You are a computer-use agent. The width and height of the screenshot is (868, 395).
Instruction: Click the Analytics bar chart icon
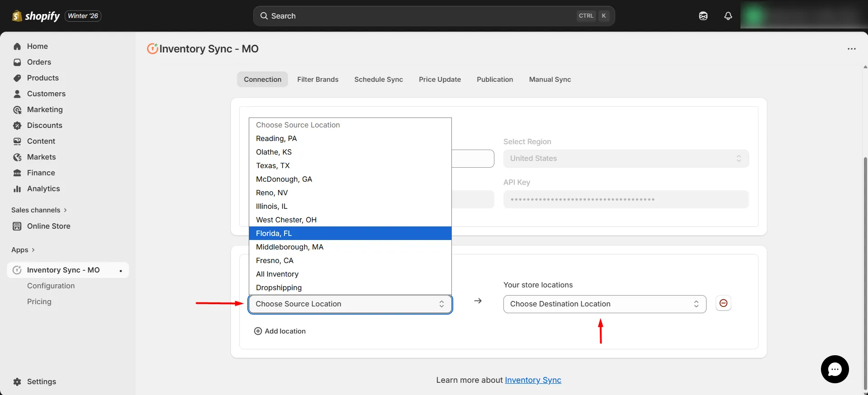(x=17, y=188)
